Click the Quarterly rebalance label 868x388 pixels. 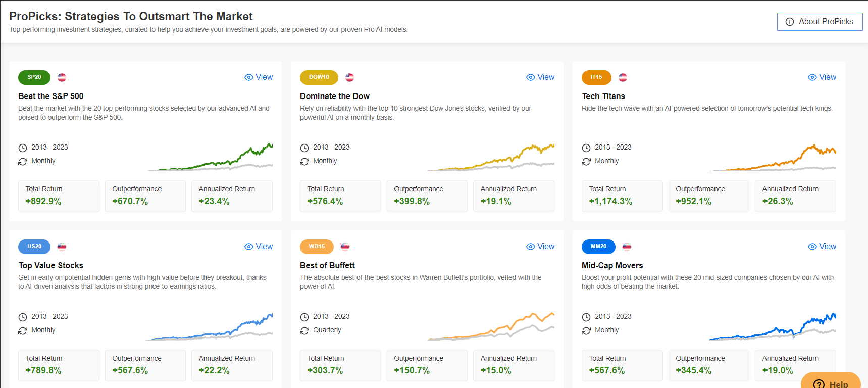[x=327, y=330]
